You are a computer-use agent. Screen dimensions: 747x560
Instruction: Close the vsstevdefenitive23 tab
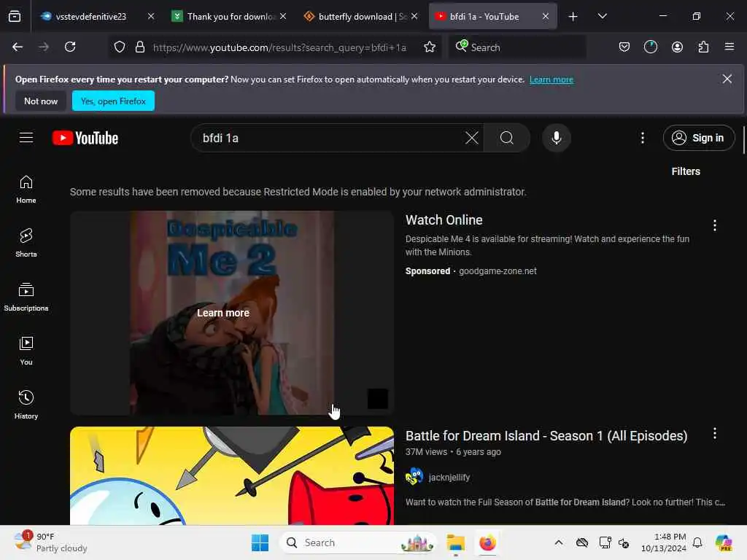(x=151, y=16)
